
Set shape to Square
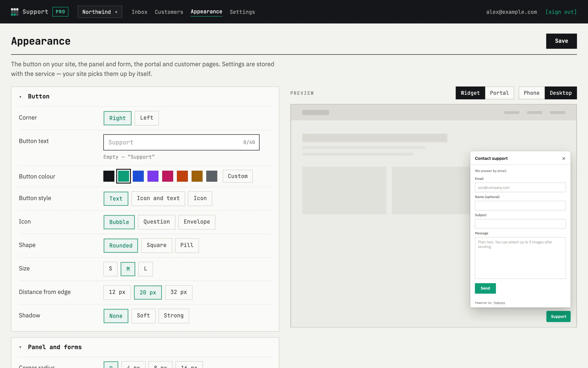click(x=156, y=246)
